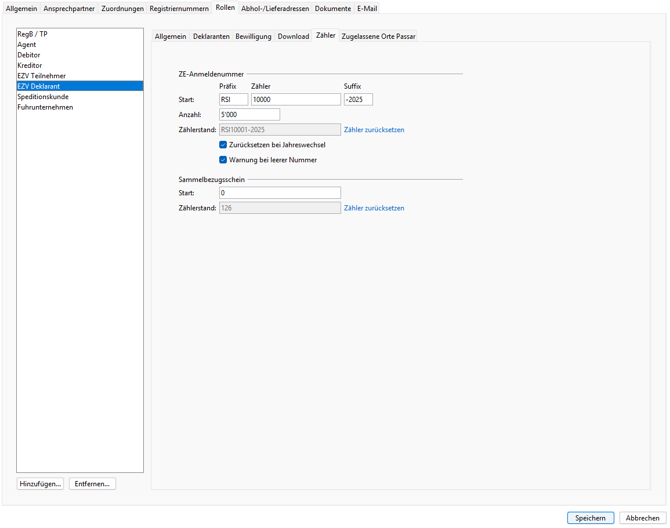Select 'EZV Teilnehmer' in role list
Image resolution: width=670 pixels, height=528 pixels.
tap(41, 76)
